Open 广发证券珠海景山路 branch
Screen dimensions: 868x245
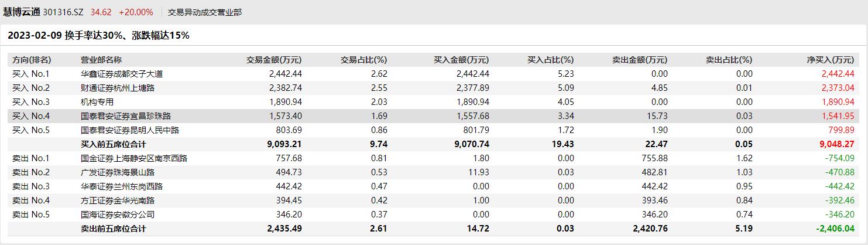[118, 172]
